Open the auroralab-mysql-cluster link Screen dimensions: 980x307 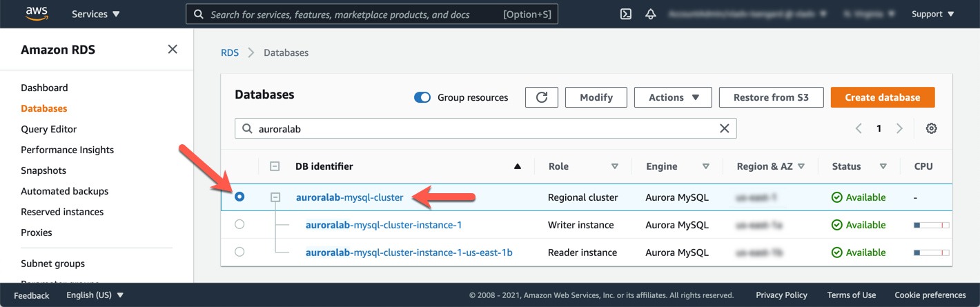pyautogui.click(x=349, y=197)
